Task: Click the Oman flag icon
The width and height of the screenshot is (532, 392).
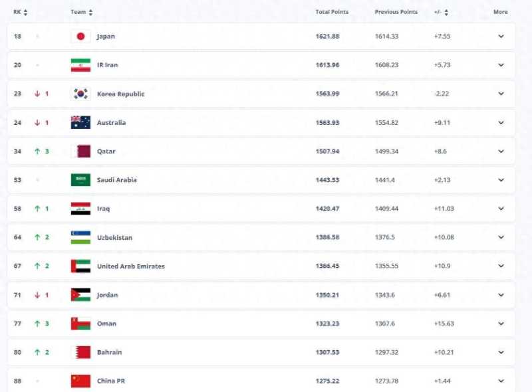Action: [80, 324]
